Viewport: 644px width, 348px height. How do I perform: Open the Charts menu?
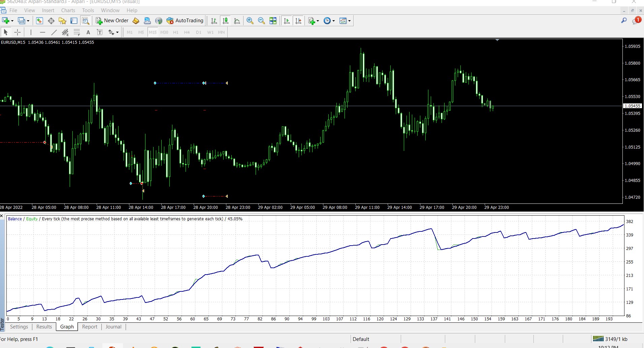[x=68, y=10]
